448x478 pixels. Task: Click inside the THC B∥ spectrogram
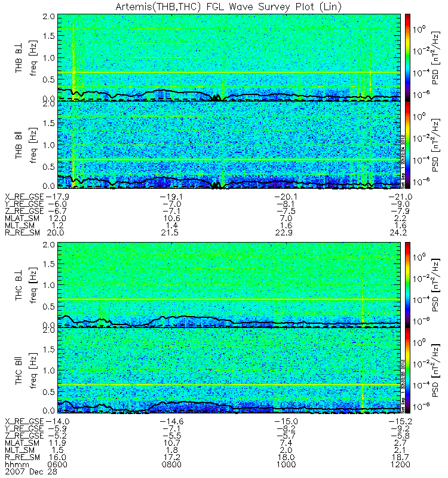[229, 370]
